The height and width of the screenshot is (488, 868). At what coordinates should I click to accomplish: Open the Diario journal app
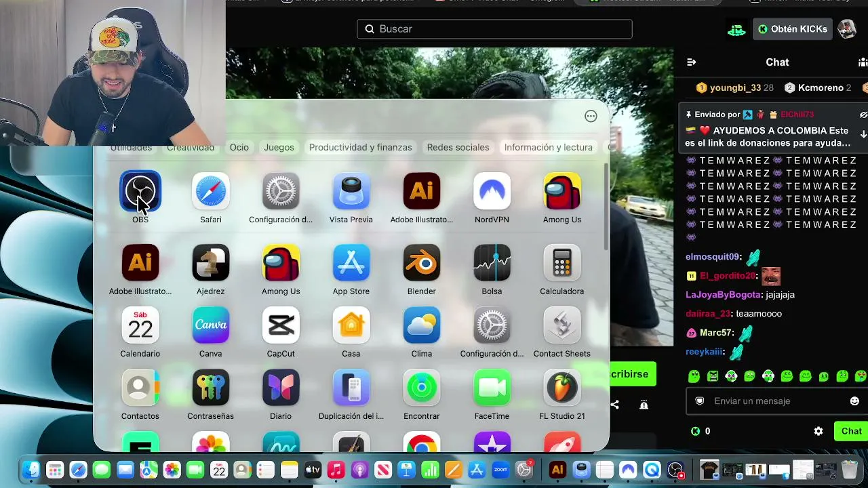click(281, 388)
